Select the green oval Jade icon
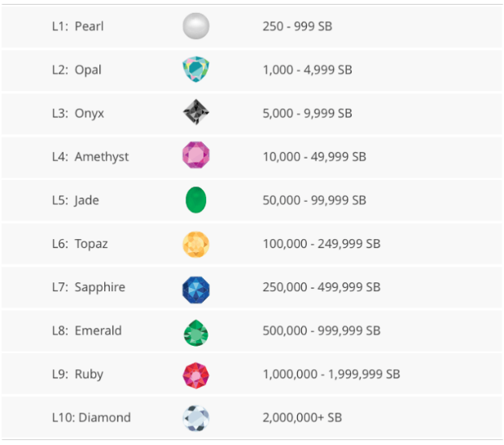 [x=195, y=200]
